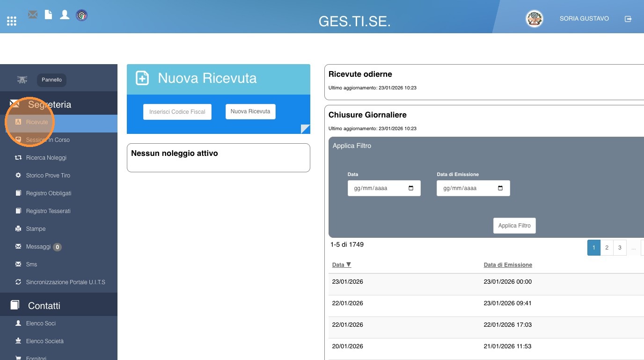Click the Chiusure Giornaliere heading
The image size is (644, 360).
pyautogui.click(x=367, y=115)
